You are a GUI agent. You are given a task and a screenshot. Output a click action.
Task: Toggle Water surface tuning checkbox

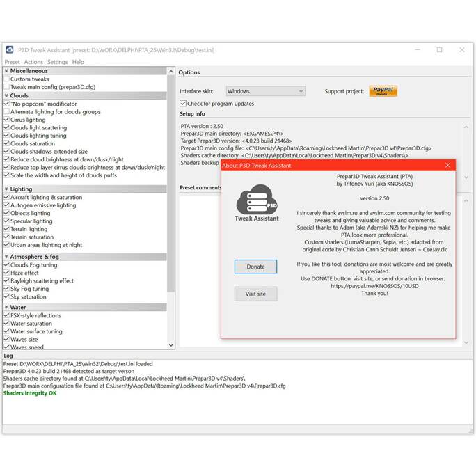pyautogui.click(x=7, y=331)
